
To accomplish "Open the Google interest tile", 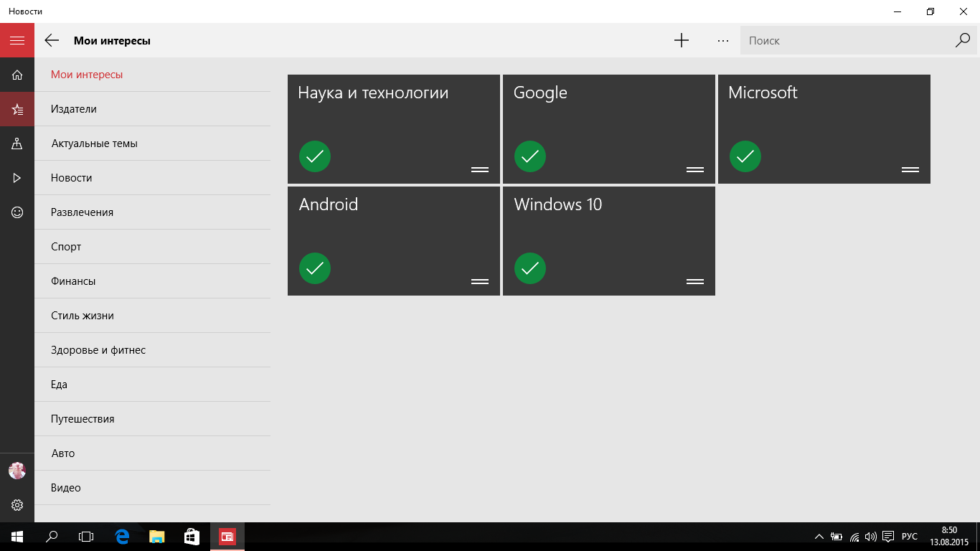I will coord(609,129).
